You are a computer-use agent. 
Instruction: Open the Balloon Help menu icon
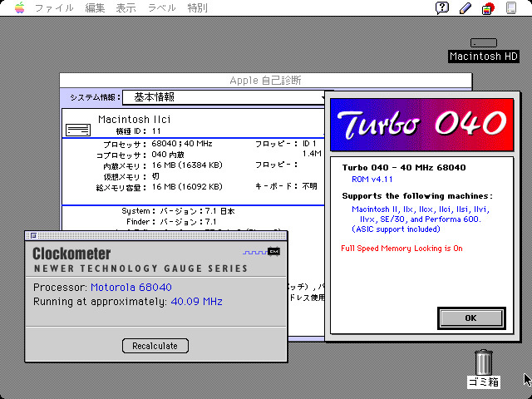tap(442, 7)
